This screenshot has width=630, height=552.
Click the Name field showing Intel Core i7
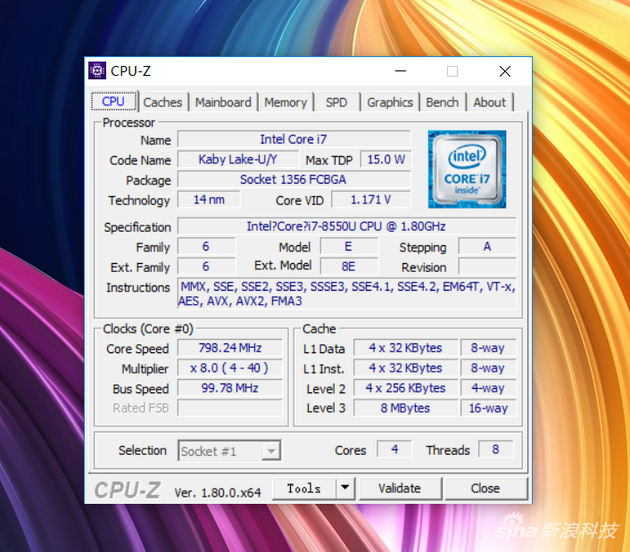294,139
